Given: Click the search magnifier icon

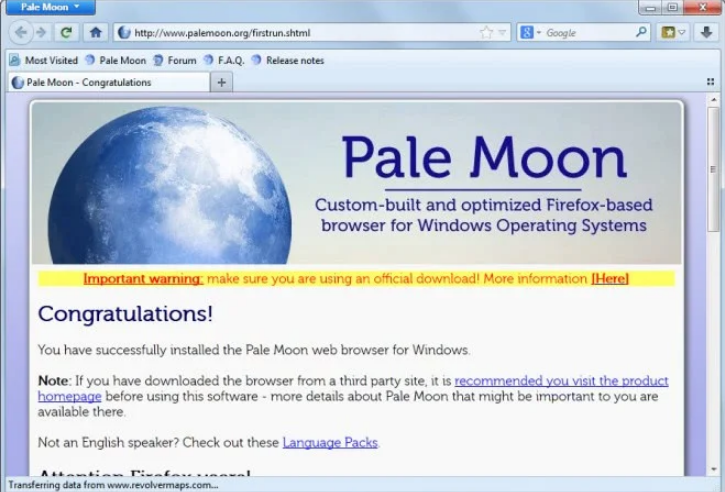Looking at the screenshot, I should pyautogui.click(x=641, y=32).
